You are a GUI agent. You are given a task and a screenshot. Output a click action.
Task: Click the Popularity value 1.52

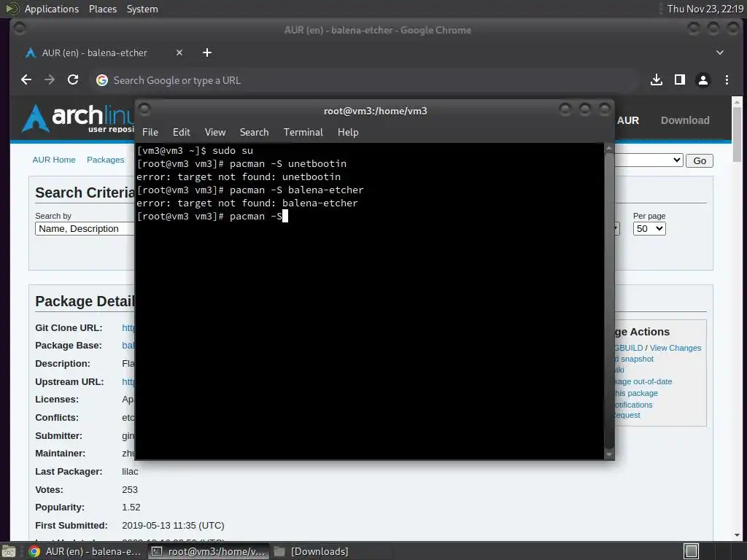(131, 507)
